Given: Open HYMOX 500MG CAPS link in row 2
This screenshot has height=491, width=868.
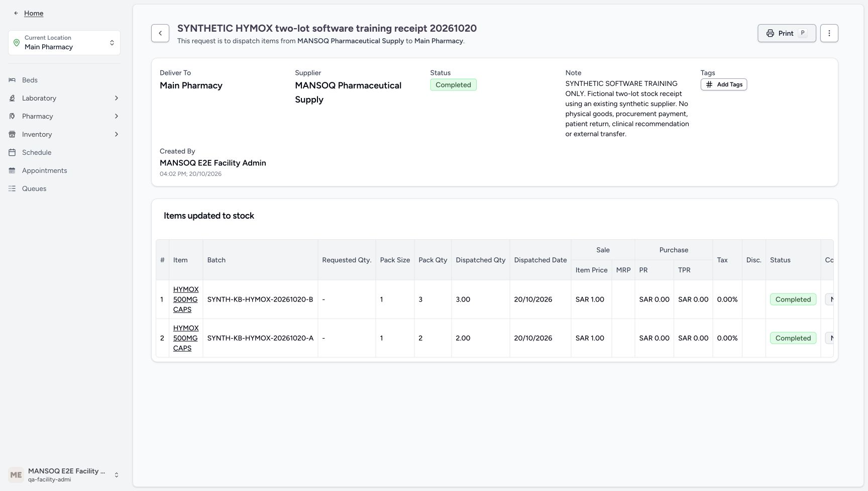Looking at the screenshot, I should pos(186,338).
